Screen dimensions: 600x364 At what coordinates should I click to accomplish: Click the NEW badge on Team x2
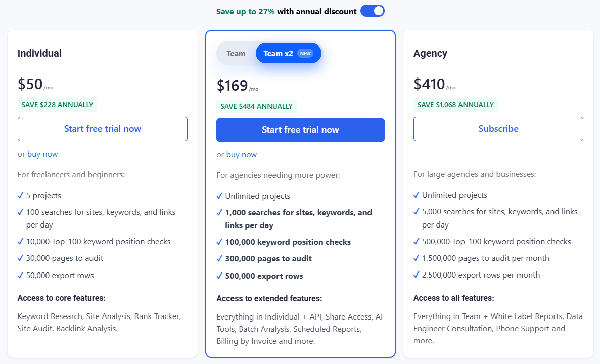[305, 53]
